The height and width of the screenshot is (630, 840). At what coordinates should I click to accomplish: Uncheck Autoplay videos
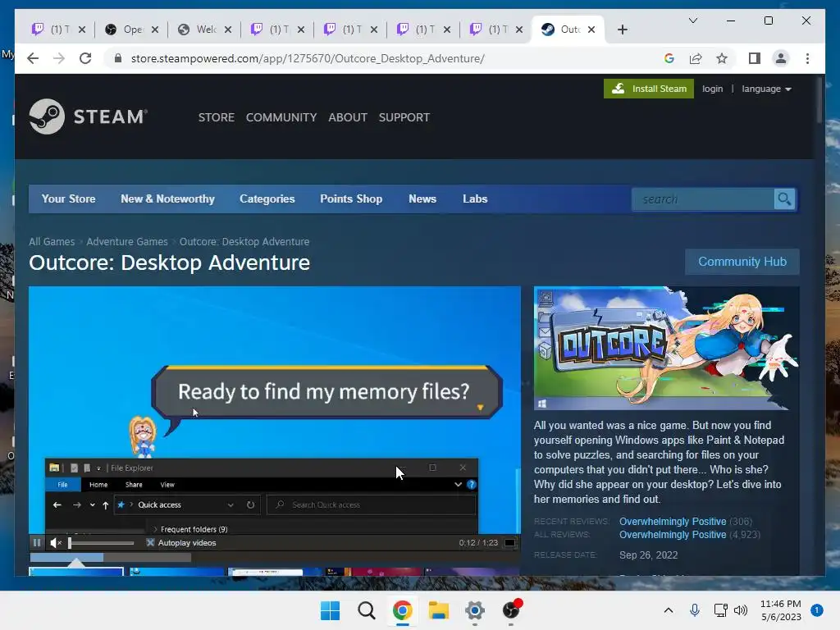(151, 543)
